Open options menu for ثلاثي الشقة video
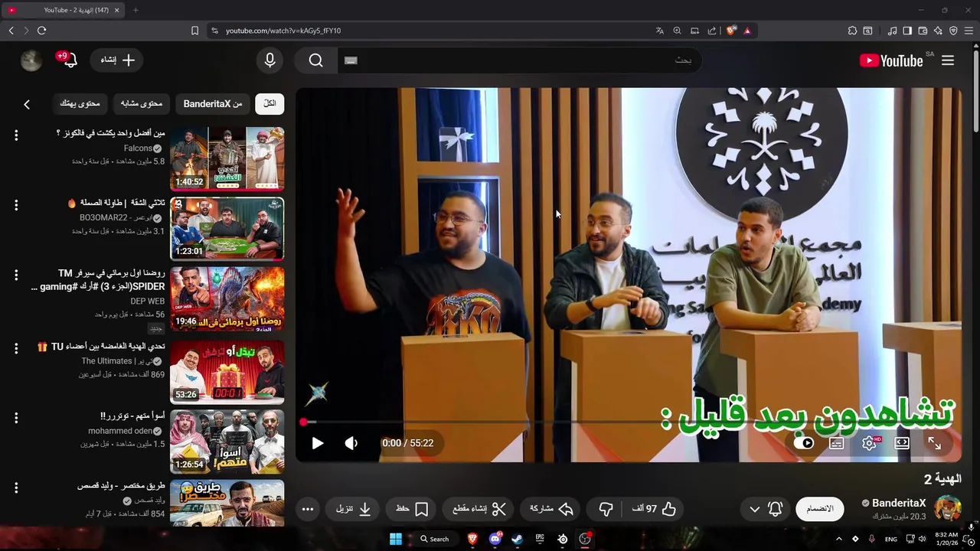Image resolution: width=980 pixels, height=551 pixels. tap(16, 205)
